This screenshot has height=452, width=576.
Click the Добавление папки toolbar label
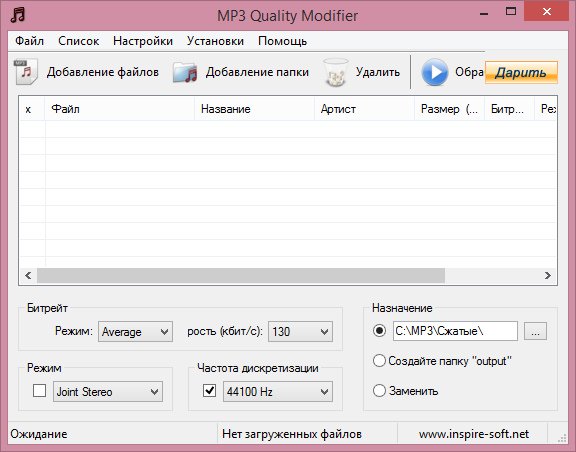(x=257, y=72)
